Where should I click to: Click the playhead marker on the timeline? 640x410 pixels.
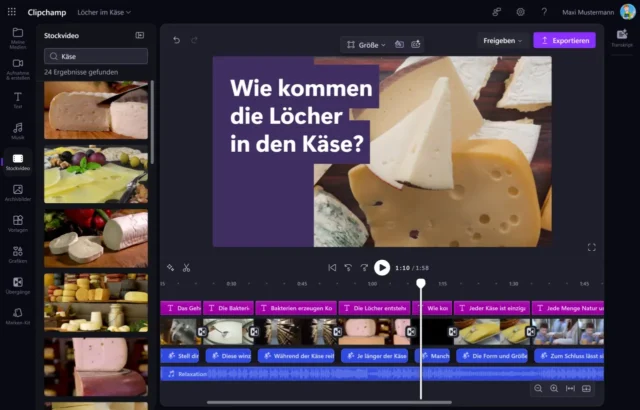pyautogui.click(x=421, y=283)
